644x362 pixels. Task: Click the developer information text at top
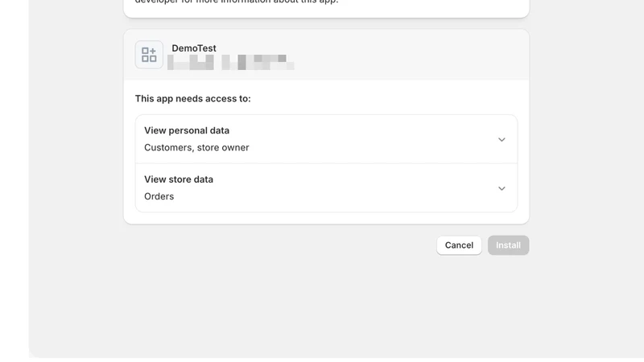point(237,2)
